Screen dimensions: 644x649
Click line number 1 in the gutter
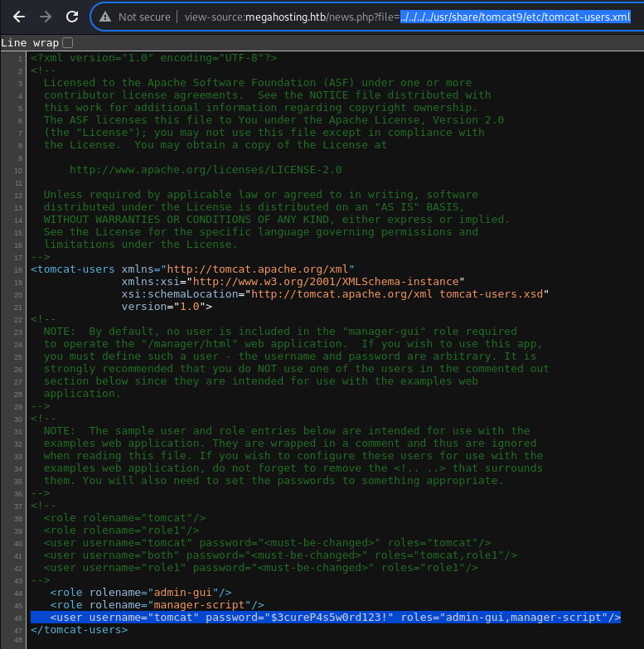click(x=20, y=59)
